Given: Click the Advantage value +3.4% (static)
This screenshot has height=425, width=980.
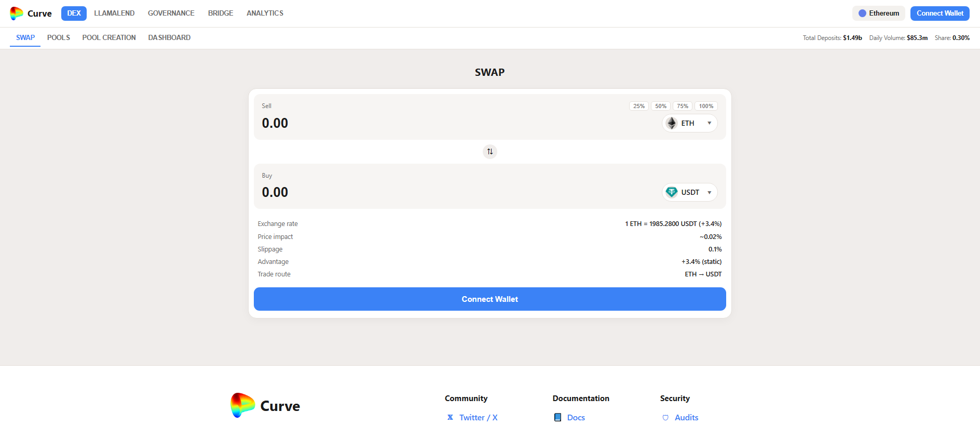Looking at the screenshot, I should click(701, 262).
